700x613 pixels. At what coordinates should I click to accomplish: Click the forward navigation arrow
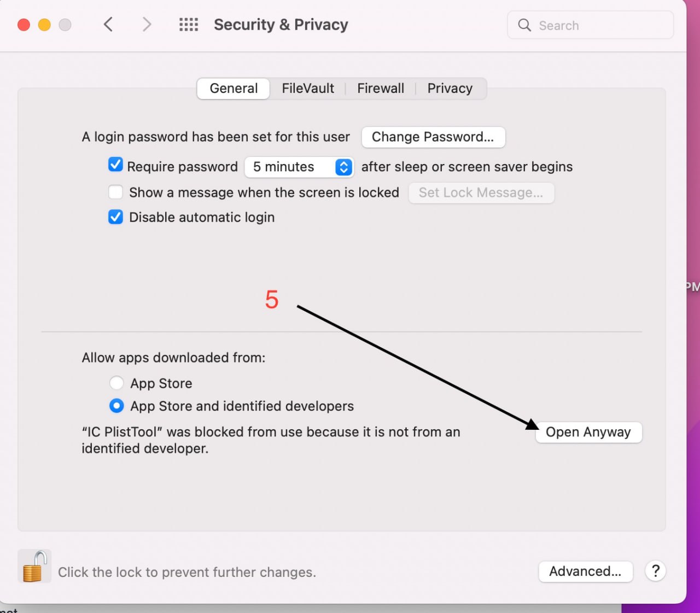(146, 25)
